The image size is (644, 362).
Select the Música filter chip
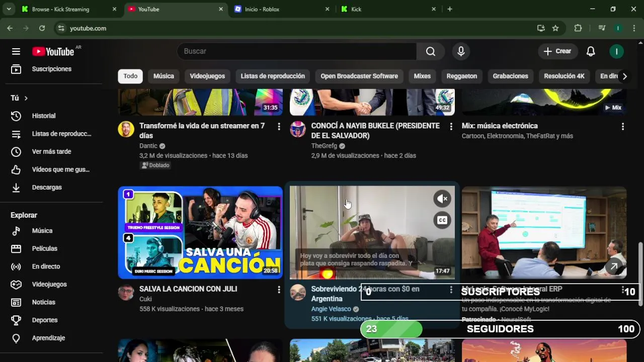pyautogui.click(x=164, y=76)
